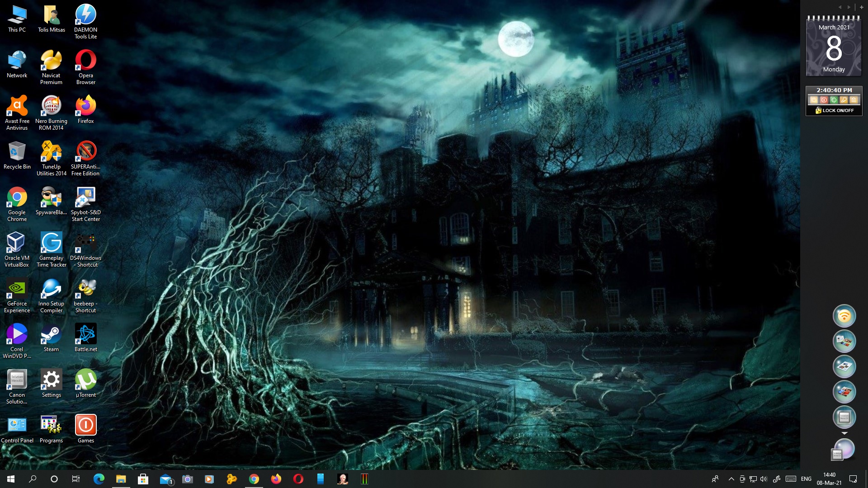Click the Solution Menu EX bubble
This screenshot has height=488, width=868.
[844, 417]
